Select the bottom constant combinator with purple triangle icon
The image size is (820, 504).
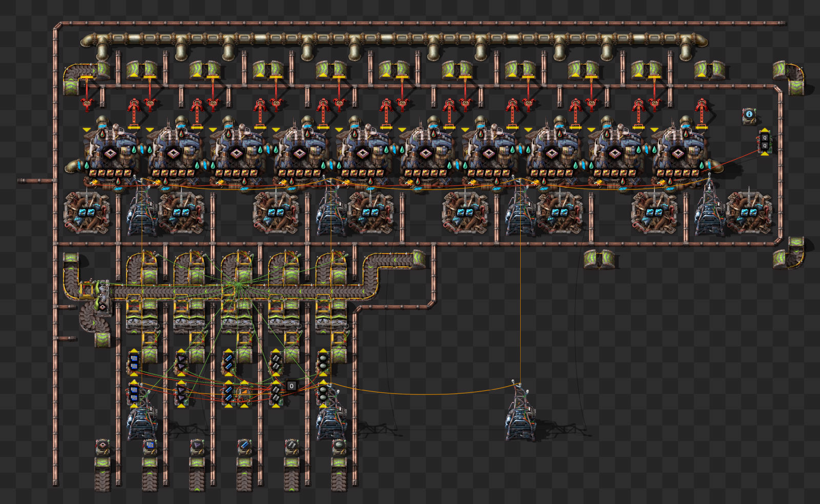point(197,447)
